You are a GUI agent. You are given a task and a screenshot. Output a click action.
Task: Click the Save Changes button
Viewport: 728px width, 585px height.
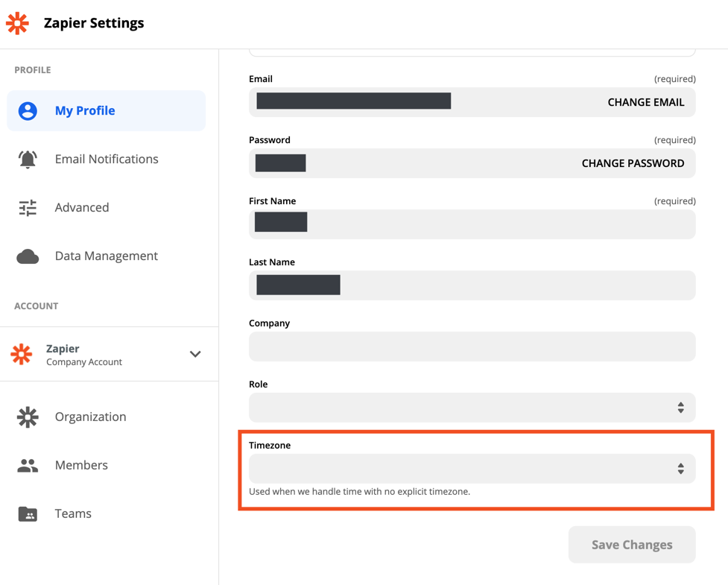[631, 545]
